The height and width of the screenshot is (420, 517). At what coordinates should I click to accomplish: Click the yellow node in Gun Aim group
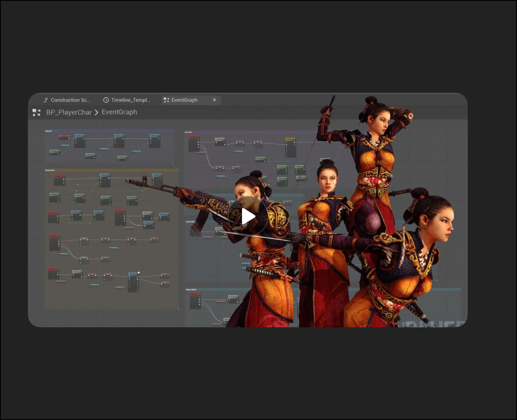pos(291,147)
